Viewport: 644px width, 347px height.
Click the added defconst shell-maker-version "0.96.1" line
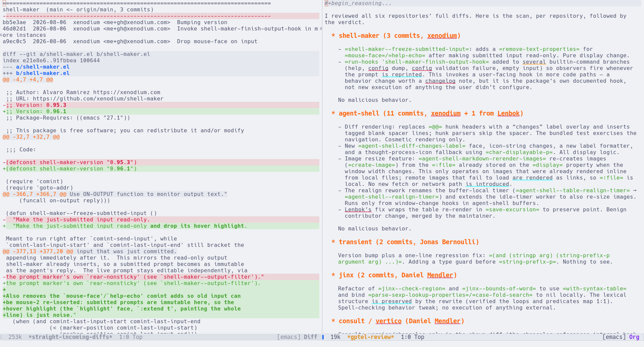point(161,169)
